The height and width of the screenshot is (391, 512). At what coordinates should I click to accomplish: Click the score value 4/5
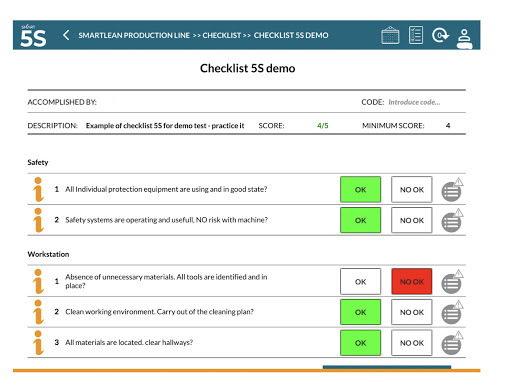tap(323, 126)
